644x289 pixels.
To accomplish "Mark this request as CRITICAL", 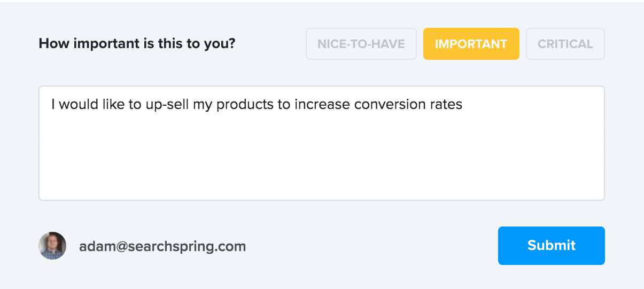I will 565,44.
